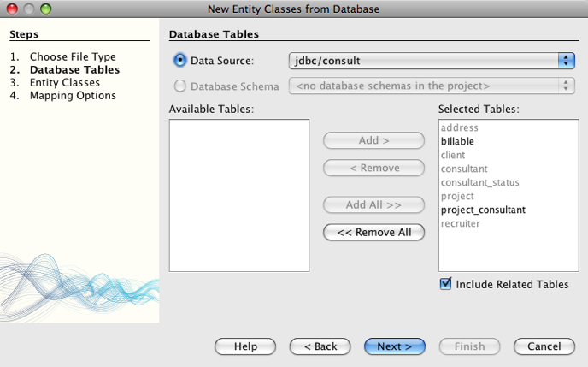The image size is (588, 367).
Task: Toggle Include Related Tables checkbox
Action: [x=445, y=284]
